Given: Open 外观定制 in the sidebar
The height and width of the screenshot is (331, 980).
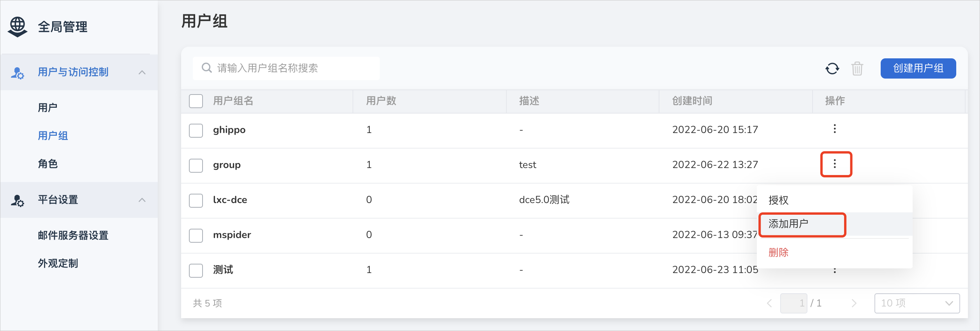Looking at the screenshot, I should (58, 263).
